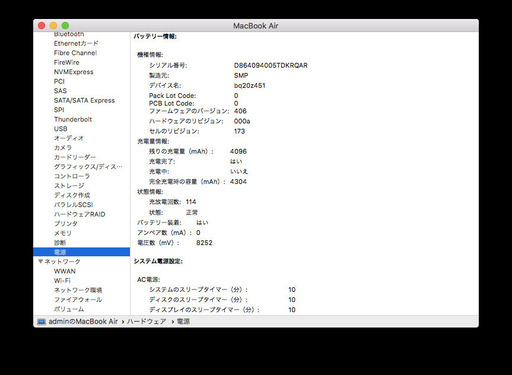This screenshot has height=375, width=512.
Task: Select FireWire in the hardware list
Action: pyautogui.click(x=67, y=62)
